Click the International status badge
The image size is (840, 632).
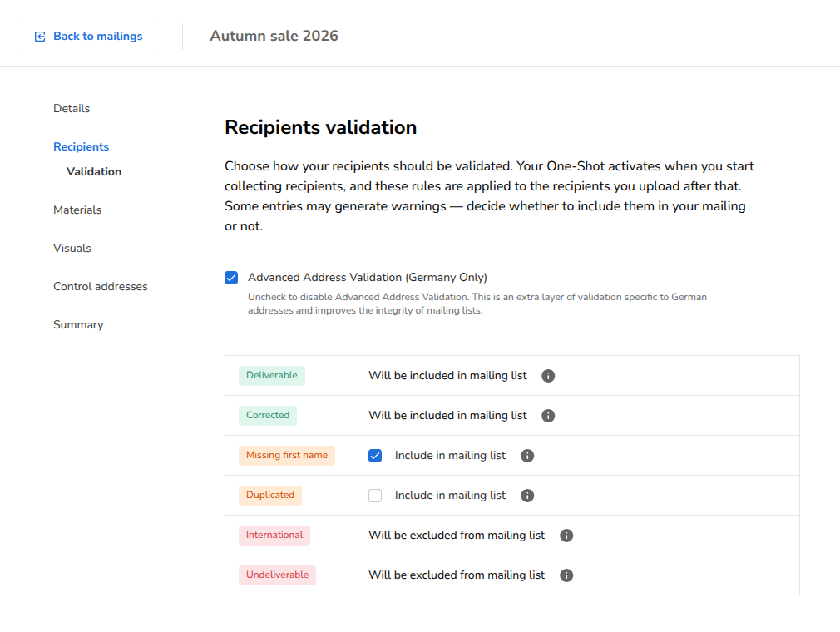274,535
